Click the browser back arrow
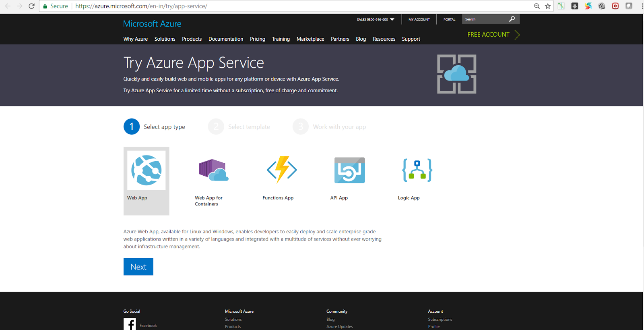The height and width of the screenshot is (330, 644). point(8,6)
